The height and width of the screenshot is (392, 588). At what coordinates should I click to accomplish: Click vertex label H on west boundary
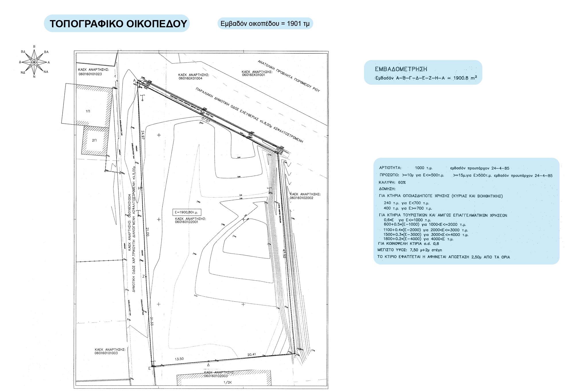(139, 188)
